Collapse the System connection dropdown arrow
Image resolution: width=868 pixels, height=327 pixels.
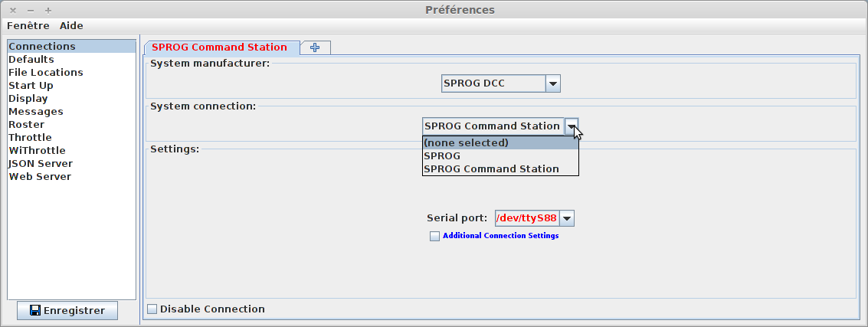[572, 126]
